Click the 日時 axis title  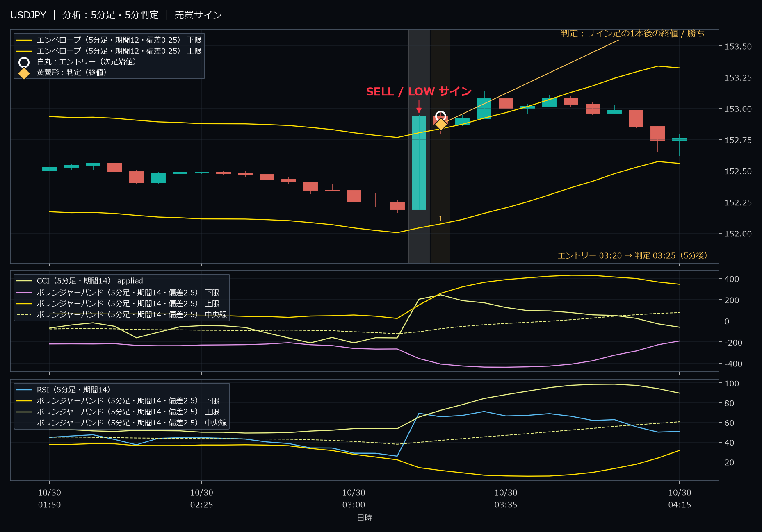[x=365, y=518]
